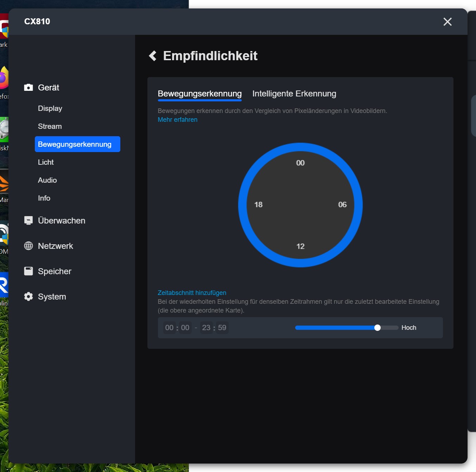Click the end hour field showing 23
The height and width of the screenshot is (472, 476).
[x=206, y=328]
